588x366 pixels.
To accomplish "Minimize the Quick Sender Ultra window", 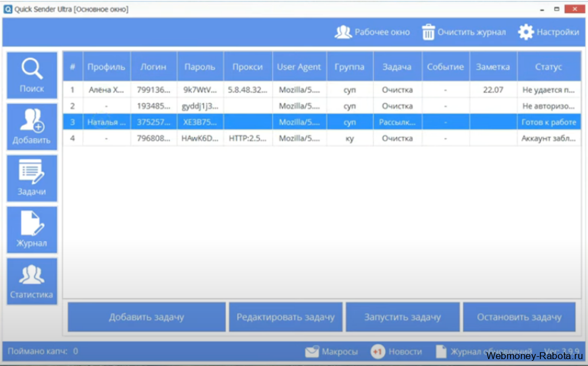I will coord(542,9).
